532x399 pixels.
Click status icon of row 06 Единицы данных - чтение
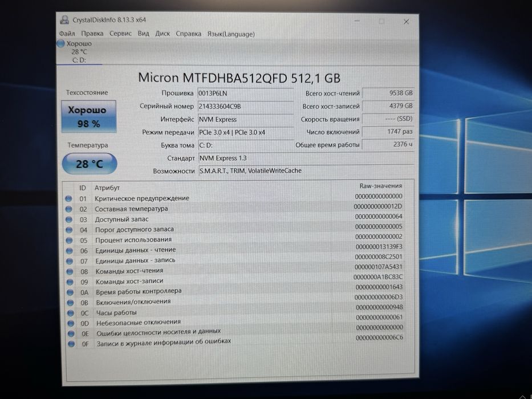69,251
